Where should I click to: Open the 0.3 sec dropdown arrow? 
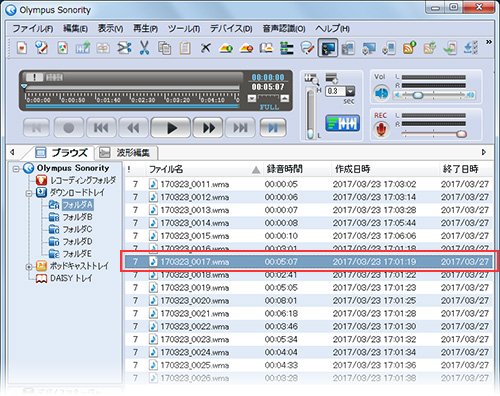[350, 91]
